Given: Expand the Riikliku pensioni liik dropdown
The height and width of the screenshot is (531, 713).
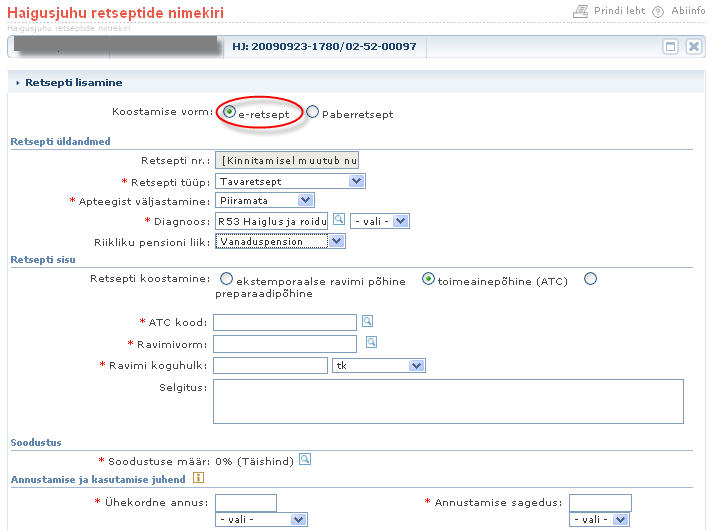Looking at the screenshot, I should coord(279,241).
